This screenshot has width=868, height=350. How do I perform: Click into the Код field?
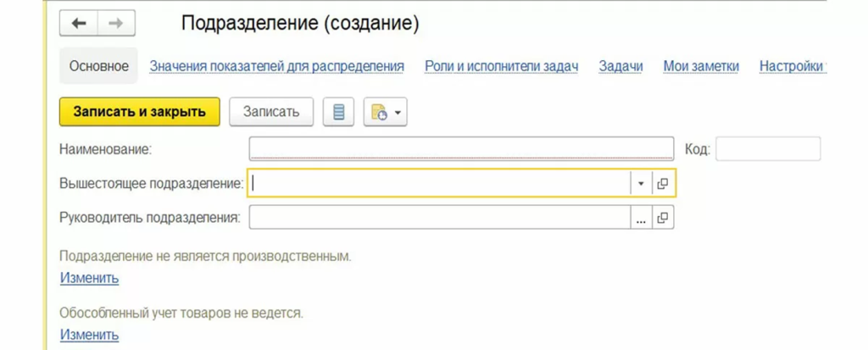[768, 149]
